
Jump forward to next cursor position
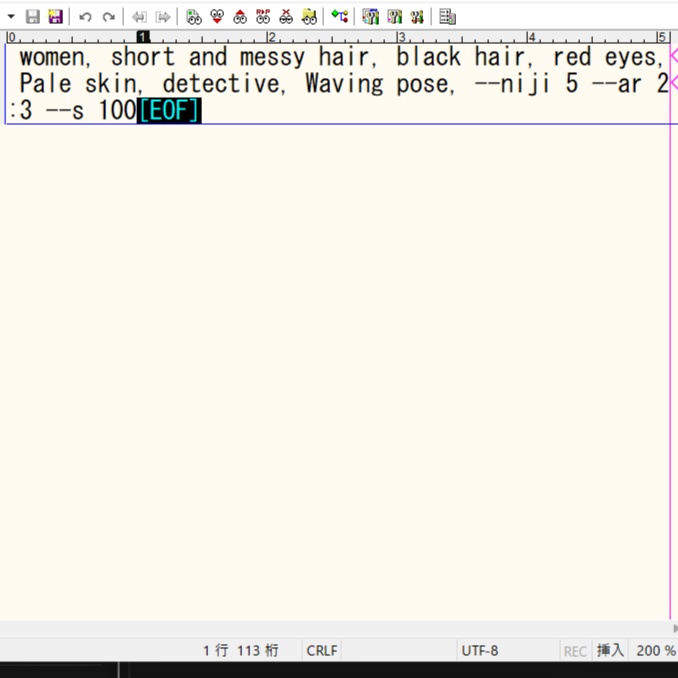click(x=163, y=17)
